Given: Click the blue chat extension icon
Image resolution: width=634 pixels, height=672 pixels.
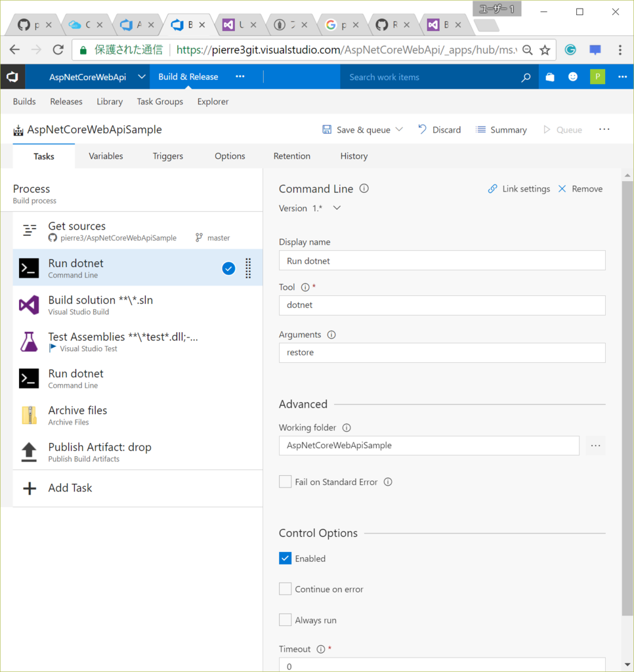Looking at the screenshot, I should [595, 50].
